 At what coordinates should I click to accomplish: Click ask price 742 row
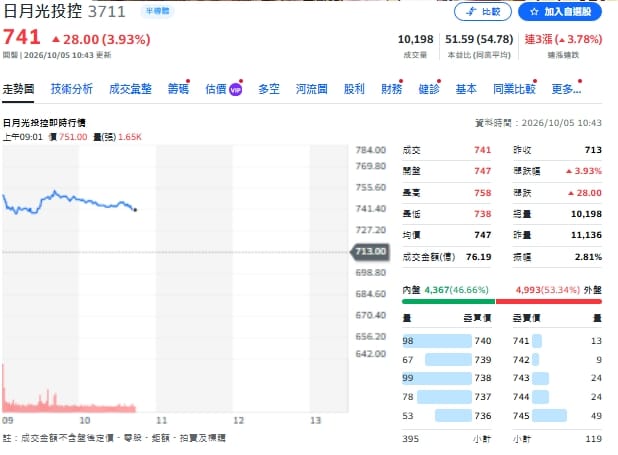pos(557,360)
